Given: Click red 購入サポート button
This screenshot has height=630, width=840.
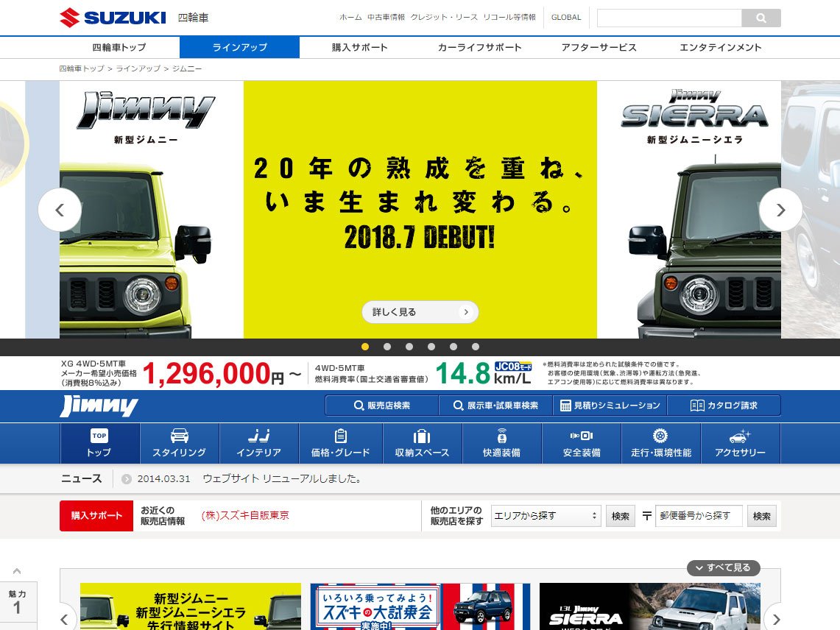Looking at the screenshot, I should point(96,516).
